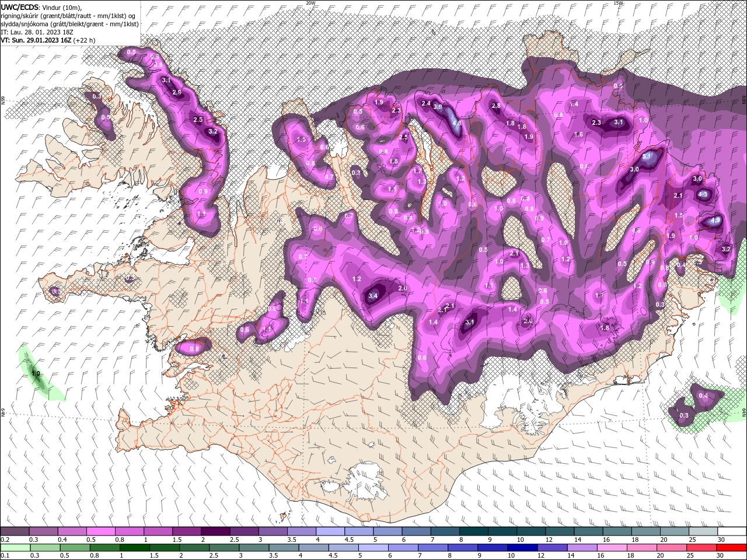Pick lower legend violet swatch between 12 and 14
The height and width of the screenshot is (560, 747).
coord(554,548)
